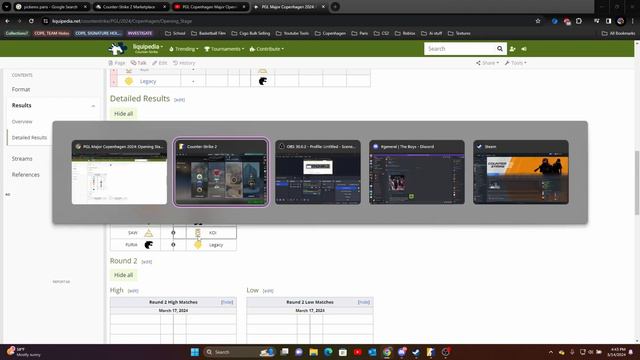Screen dimensions: 640x360
Task: Open the Roblox bookmarks folder
Action: (x=405, y=33)
